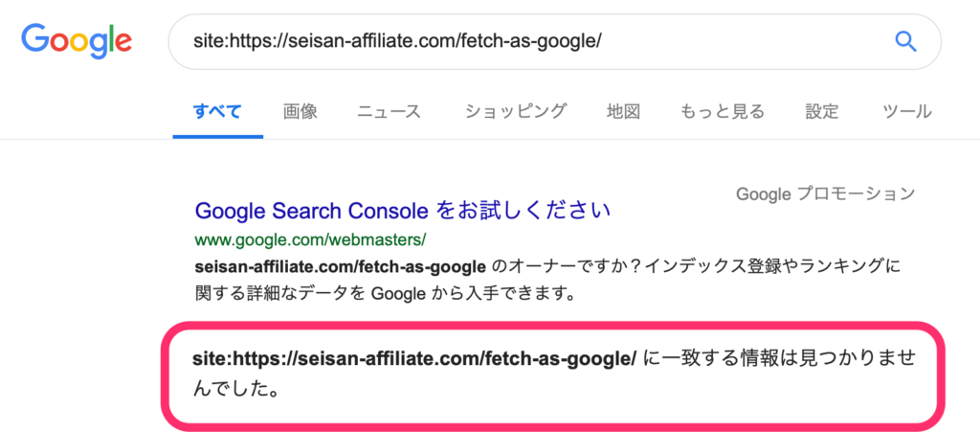980x432 pixels.
Task: Click the bold seisan-affiliate.com/fetch-as-google snippet text
Action: [340, 265]
